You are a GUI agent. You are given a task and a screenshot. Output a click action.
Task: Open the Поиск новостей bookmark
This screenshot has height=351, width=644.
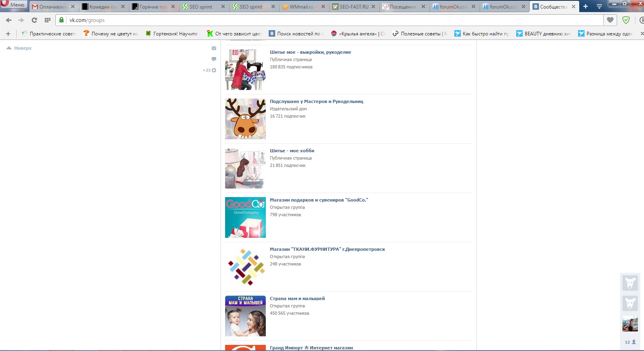tap(296, 34)
